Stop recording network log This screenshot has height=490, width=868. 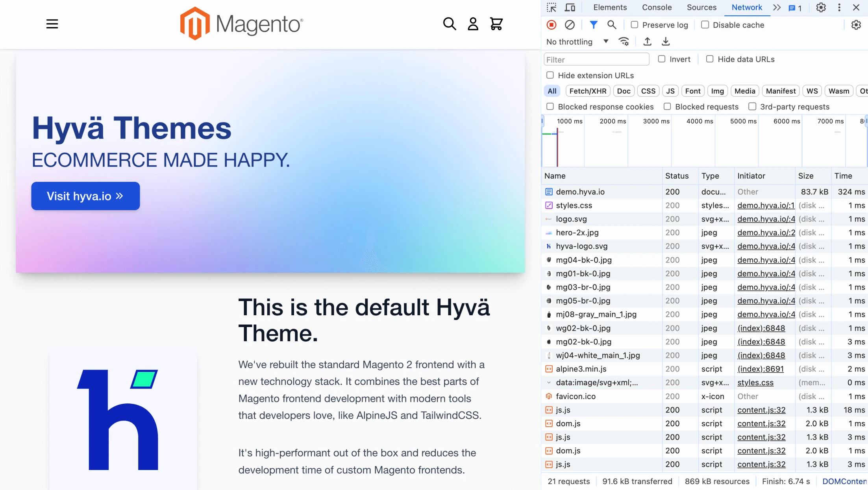552,25
